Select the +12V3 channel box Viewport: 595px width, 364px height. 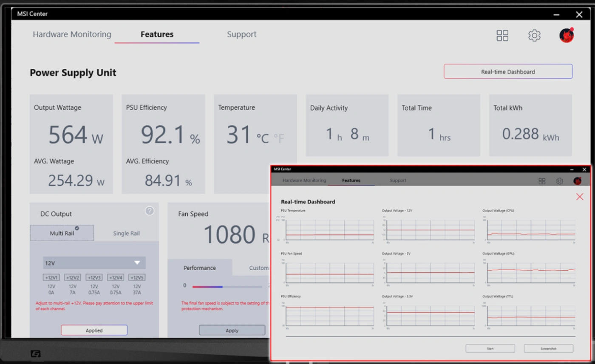(x=94, y=277)
